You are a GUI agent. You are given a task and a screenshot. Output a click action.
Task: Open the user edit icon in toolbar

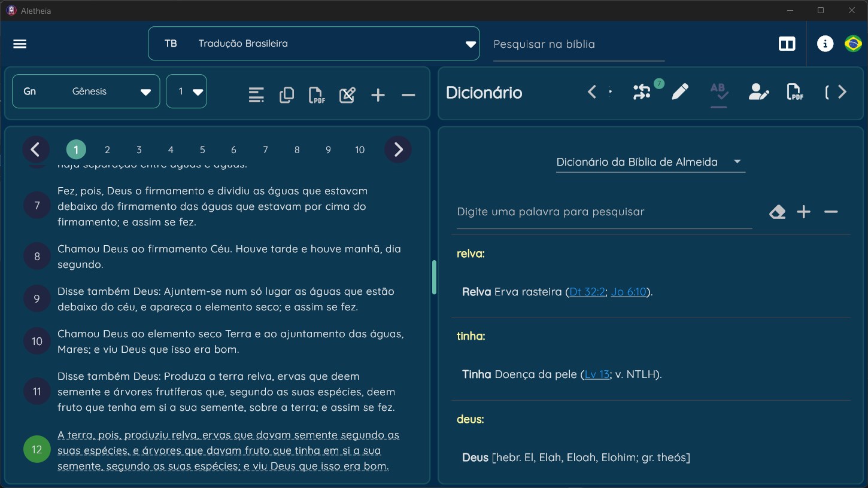(x=758, y=91)
